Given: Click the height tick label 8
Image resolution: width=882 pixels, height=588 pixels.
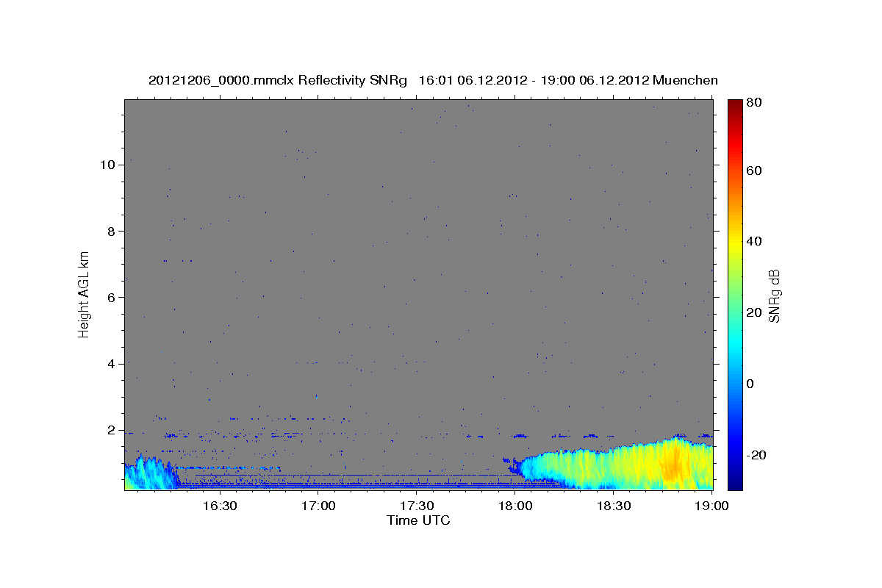Looking at the screenshot, I should coord(111,231).
